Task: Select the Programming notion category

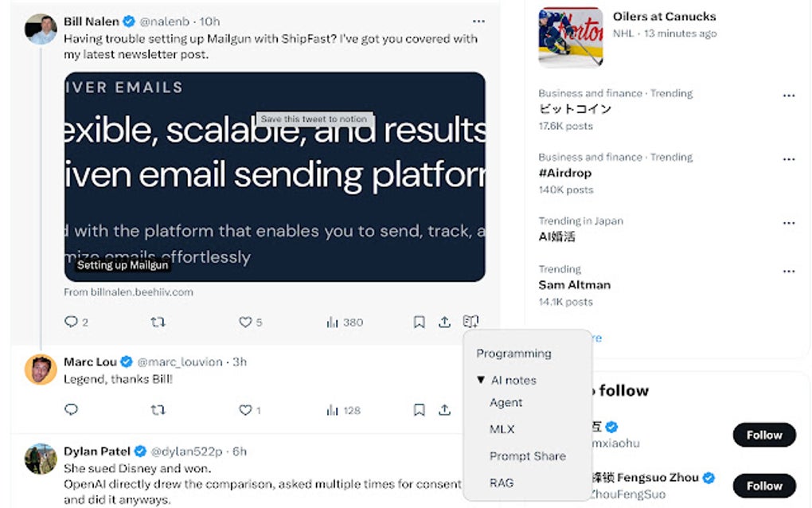Action: coord(513,354)
